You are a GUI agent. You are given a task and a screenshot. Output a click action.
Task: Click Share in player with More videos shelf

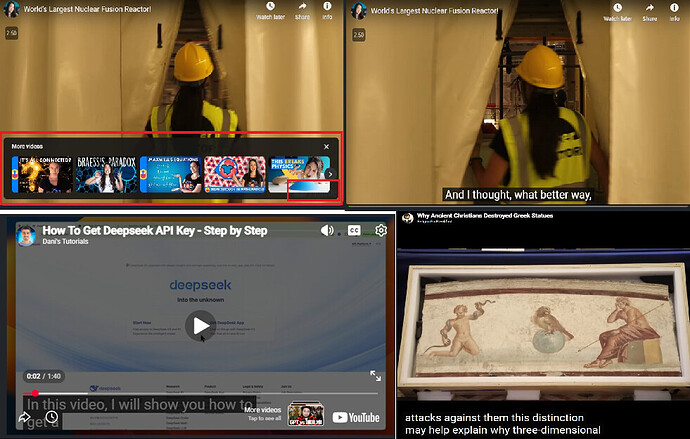300,11
